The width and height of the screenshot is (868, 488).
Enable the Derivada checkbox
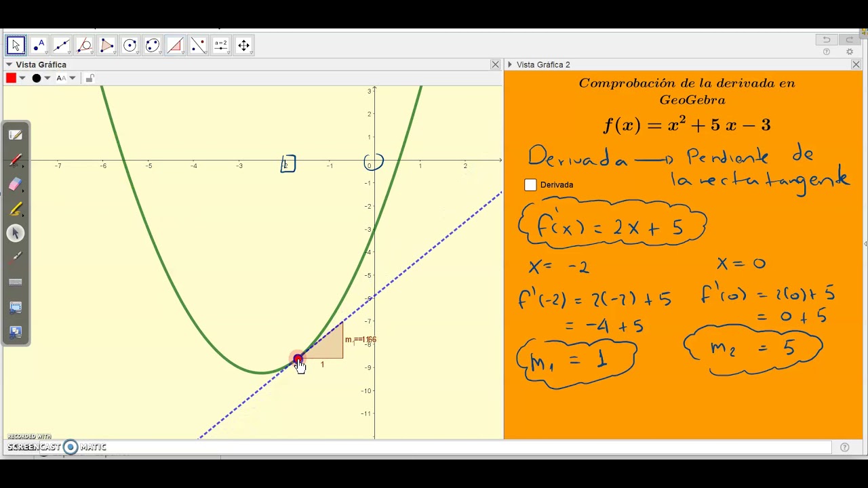pos(530,185)
